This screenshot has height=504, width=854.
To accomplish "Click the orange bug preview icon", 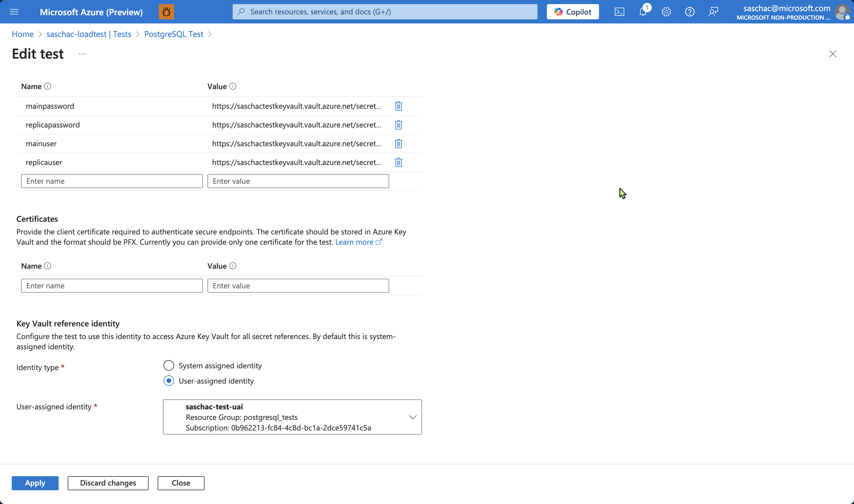I will click(166, 12).
